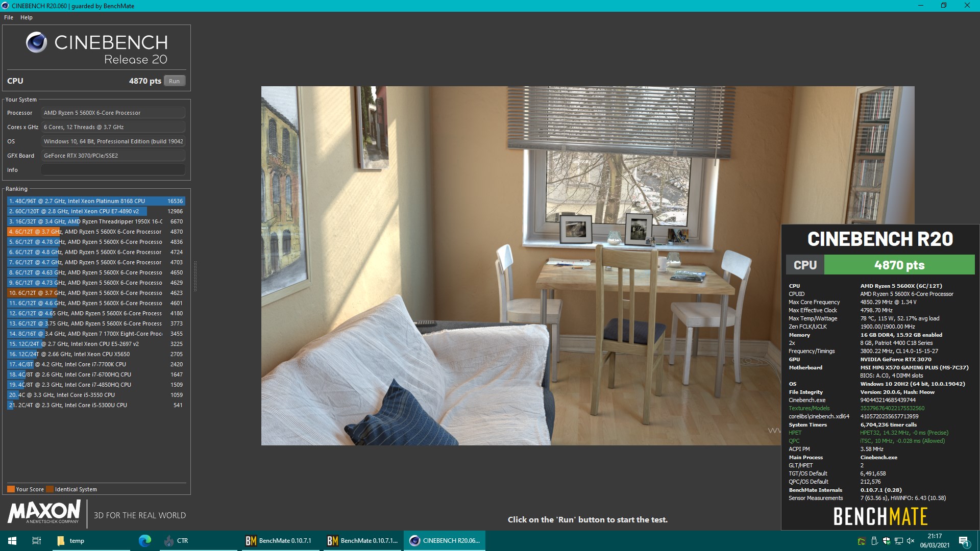Click the HPET timer entry in overlay
Viewport: 980px width, 551px height.
(x=795, y=433)
